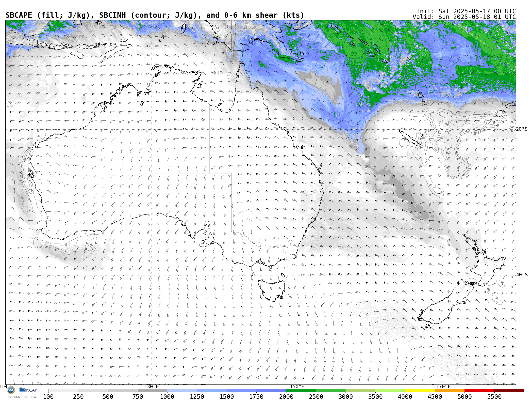This screenshot has height=400, width=532.
Task: Pick the lime green 3500–4000 colorbar swatch
Action: point(390,391)
